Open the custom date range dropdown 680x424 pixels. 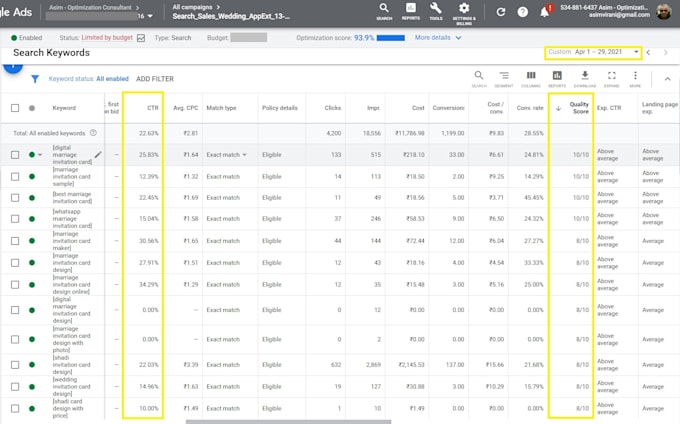pos(593,52)
